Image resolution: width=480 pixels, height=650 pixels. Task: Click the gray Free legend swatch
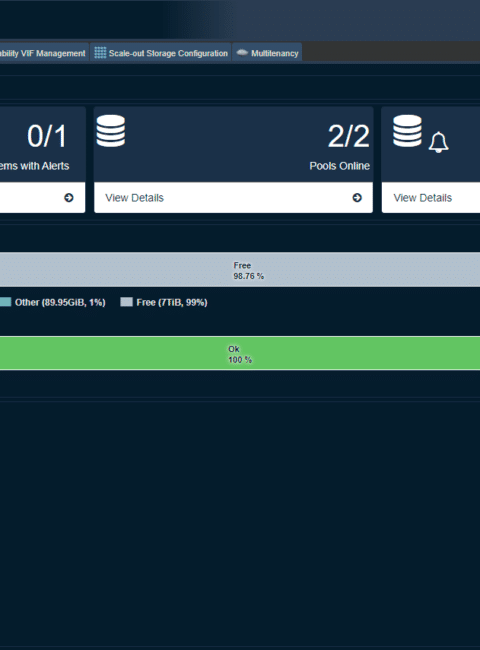126,302
